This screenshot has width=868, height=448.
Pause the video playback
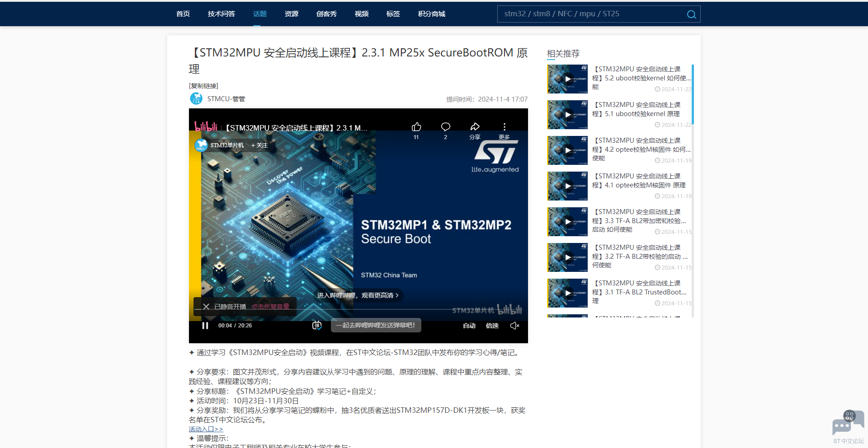(x=205, y=326)
